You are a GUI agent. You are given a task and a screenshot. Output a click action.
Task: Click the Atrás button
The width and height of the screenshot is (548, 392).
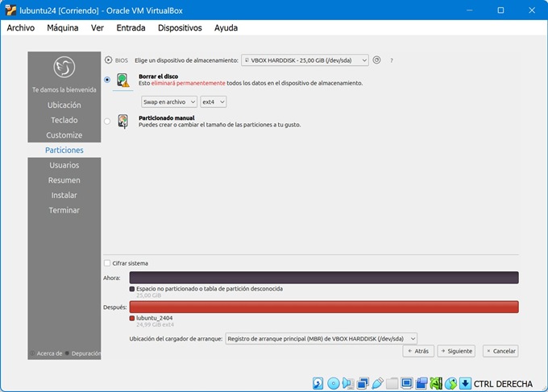click(x=418, y=351)
